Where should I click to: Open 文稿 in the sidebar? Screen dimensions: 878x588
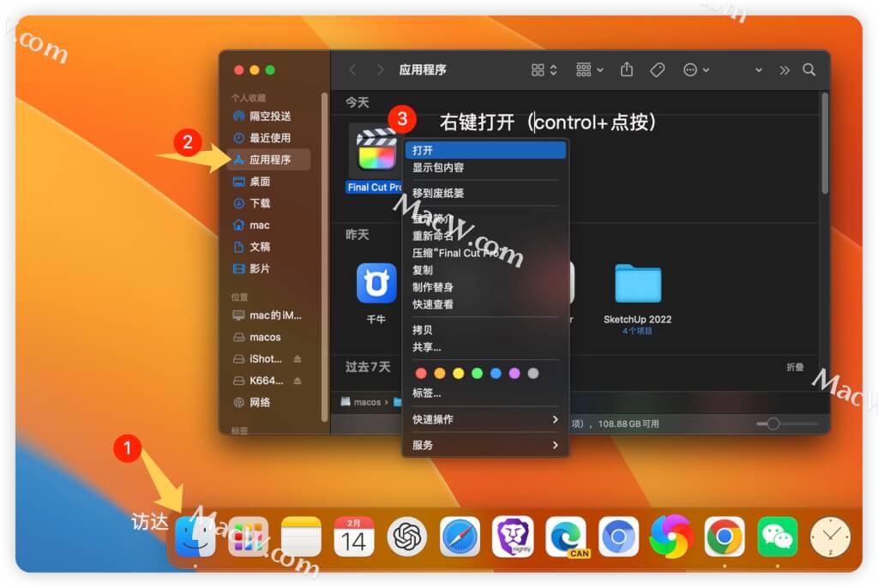[269, 247]
